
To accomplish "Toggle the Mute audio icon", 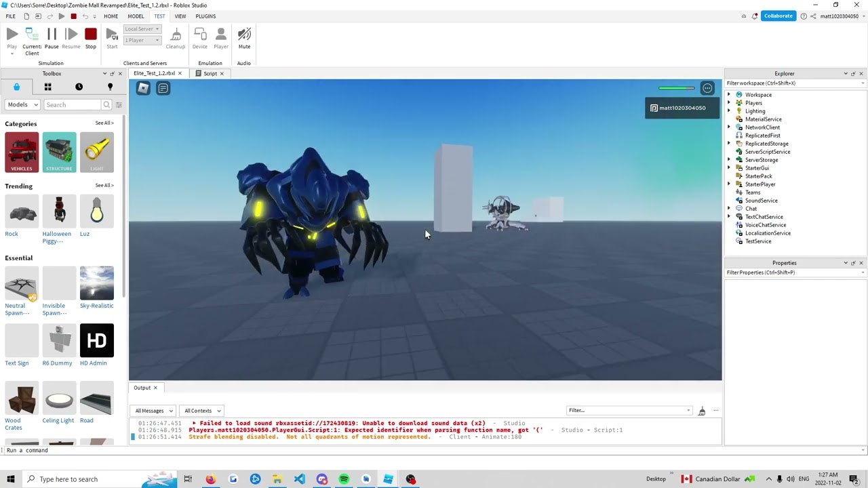I will pos(244,34).
